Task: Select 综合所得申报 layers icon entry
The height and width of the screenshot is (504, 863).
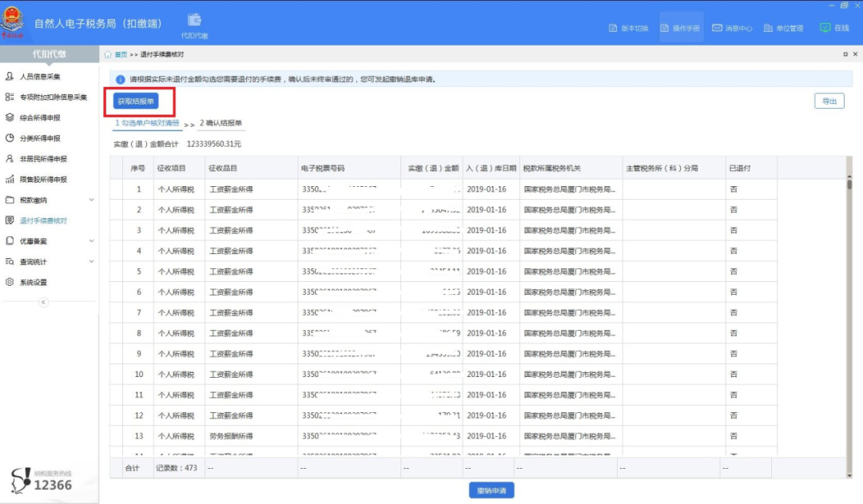Action: tap(10, 117)
